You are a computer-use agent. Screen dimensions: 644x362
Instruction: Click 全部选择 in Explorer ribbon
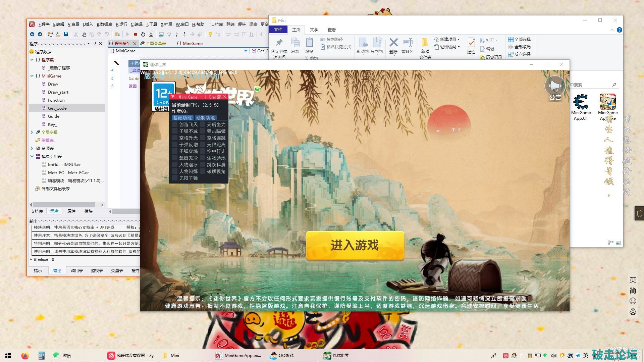[519, 40]
